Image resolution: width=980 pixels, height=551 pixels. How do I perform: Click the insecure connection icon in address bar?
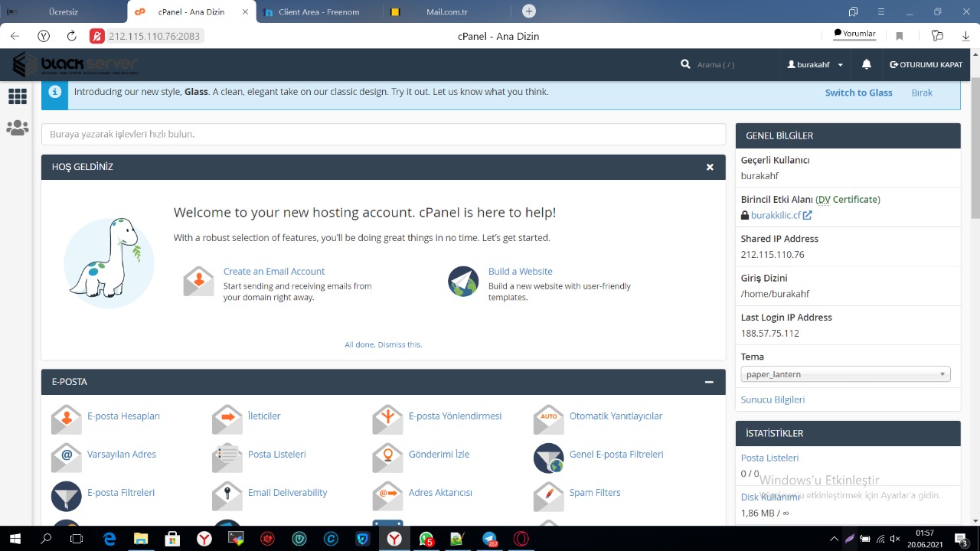pyautogui.click(x=96, y=36)
